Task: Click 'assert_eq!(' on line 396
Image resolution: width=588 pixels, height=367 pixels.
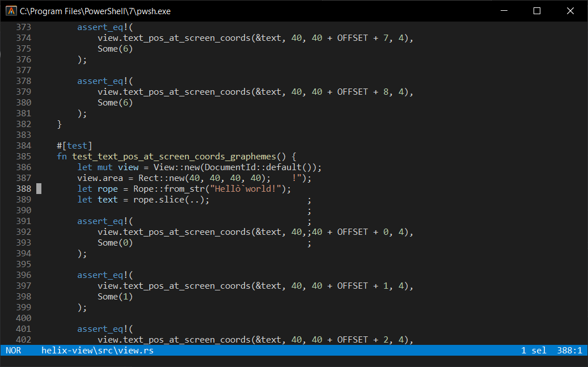Action: pyautogui.click(x=105, y=275)
